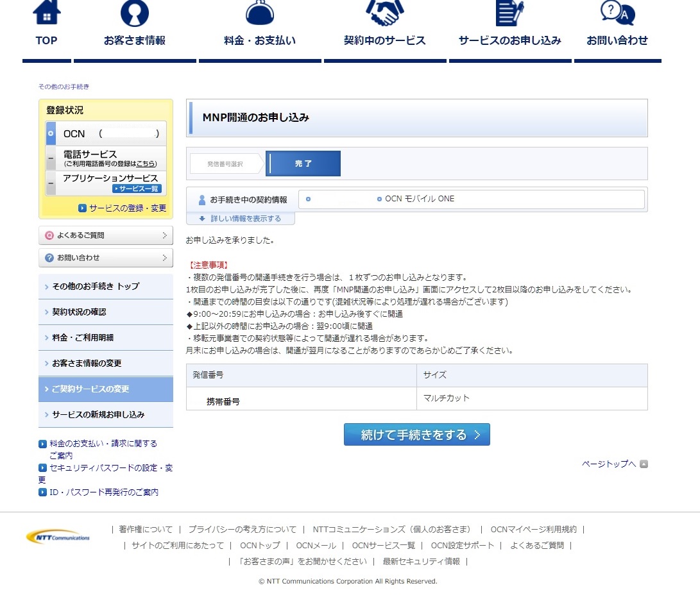
Task: Select the OCN registration radio bullet
Action: tap(51, 133)
